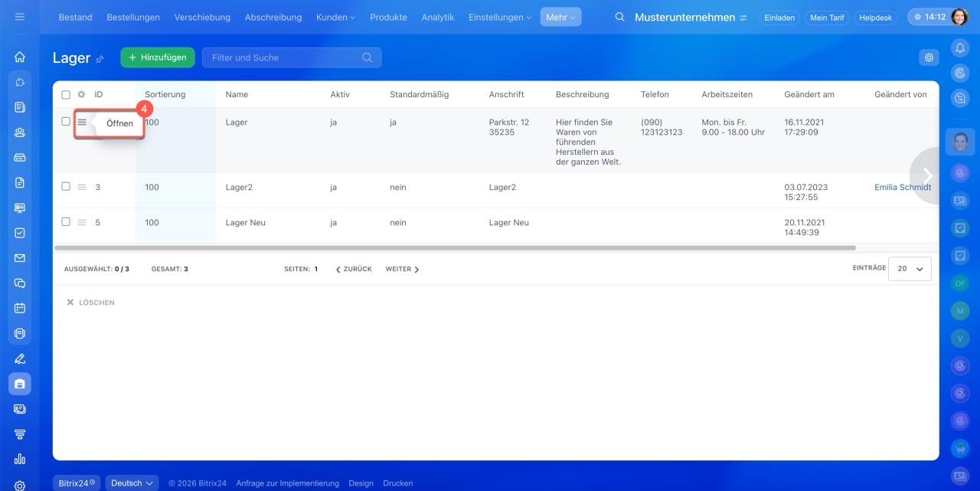Toggle the select-all checkbox in header
The width and height of the screenshot is (980, 491).
coord(66,95)
